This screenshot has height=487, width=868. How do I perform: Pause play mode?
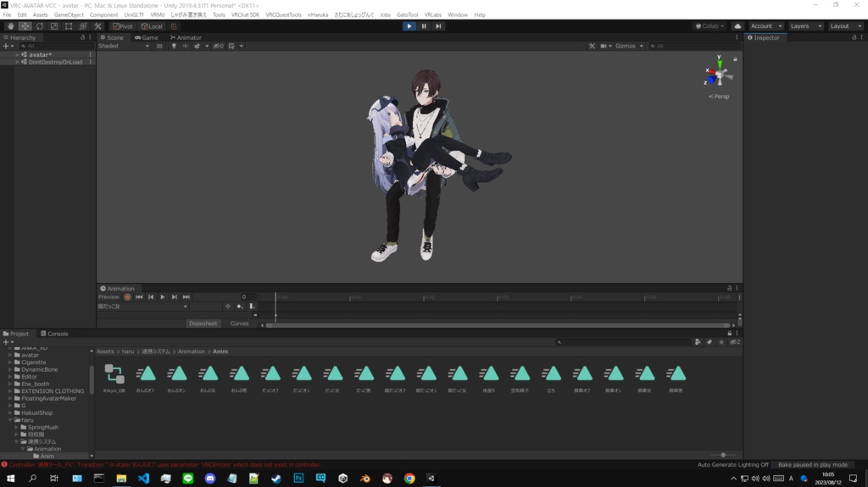tap(424, 26)
